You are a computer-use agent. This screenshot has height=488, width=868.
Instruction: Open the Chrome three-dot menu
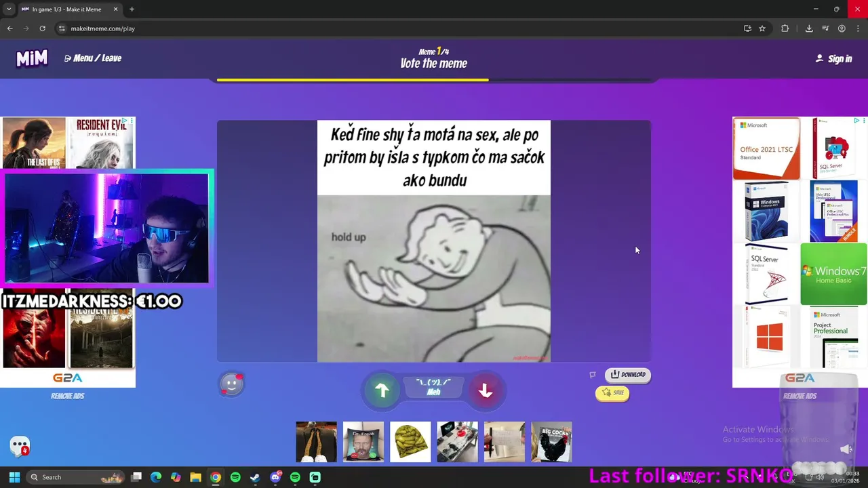tap(858, 28)
